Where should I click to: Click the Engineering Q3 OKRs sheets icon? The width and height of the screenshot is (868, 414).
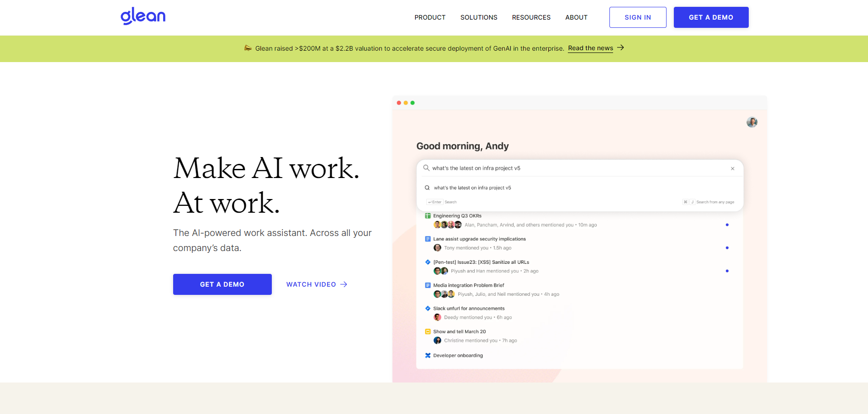click(x=428, y=216)
